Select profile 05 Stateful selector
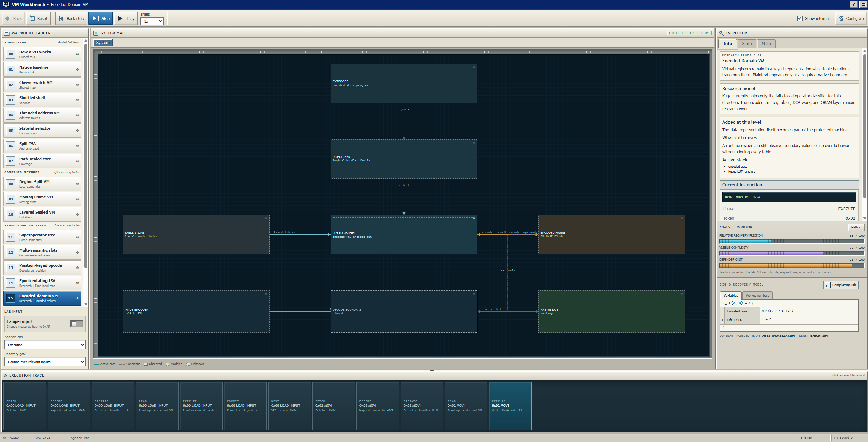Viewport: 868px width, 442px height. (42, 130)
